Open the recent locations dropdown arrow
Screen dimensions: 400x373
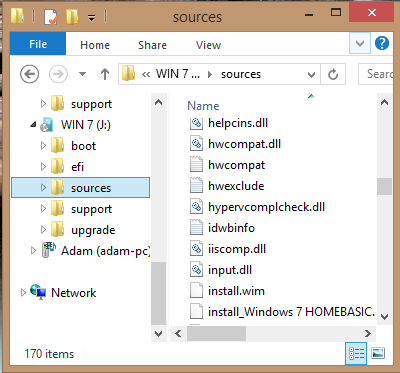(x=82, y=74)
